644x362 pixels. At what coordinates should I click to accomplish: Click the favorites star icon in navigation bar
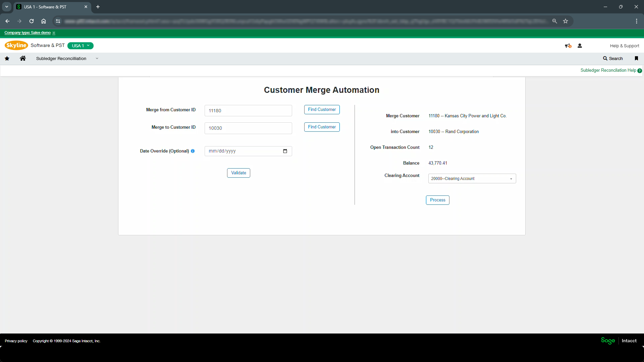tap(7, 58)
